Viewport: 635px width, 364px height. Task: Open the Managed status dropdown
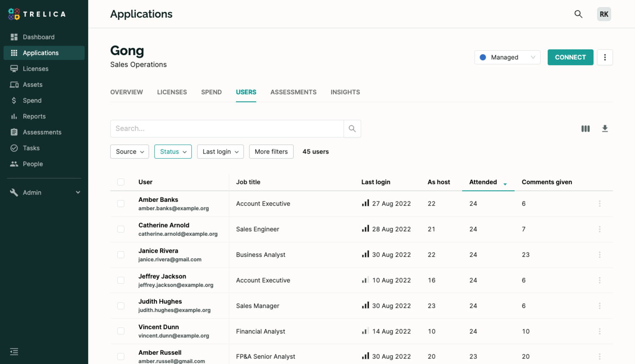pyautogui.click(x=507, y=57)
